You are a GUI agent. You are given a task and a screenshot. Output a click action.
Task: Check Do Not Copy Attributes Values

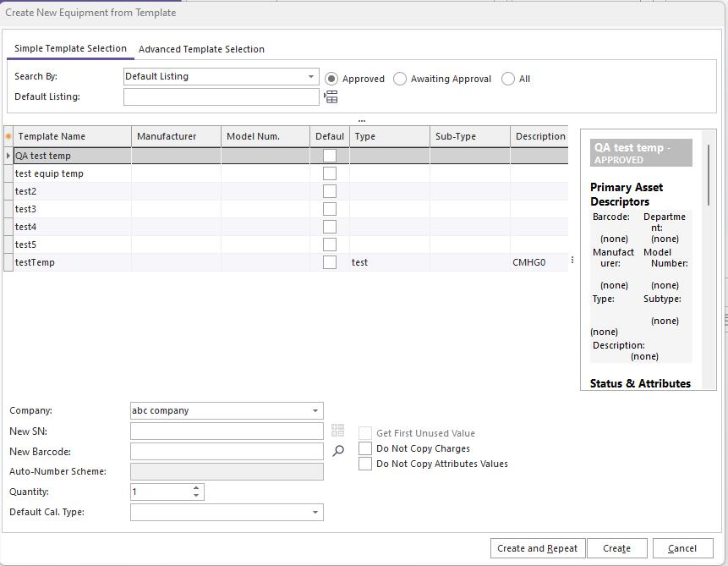365,464
